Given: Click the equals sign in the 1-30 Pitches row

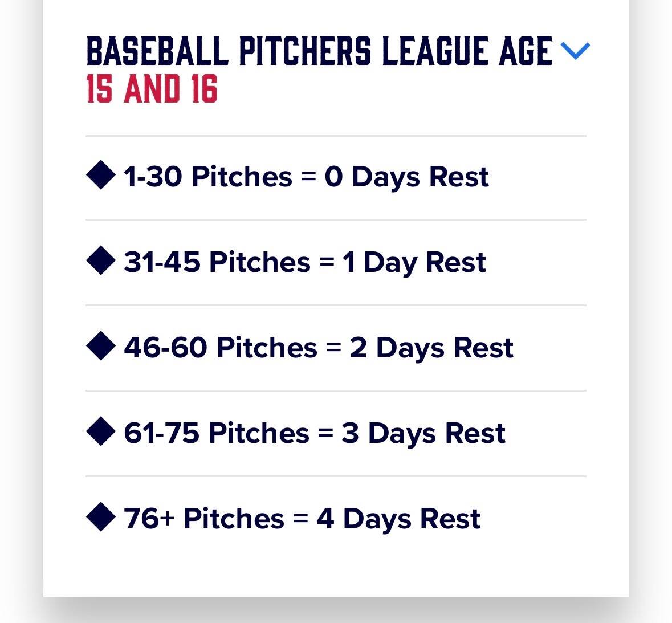Looking at the screenshot, I should coord(308,177).
